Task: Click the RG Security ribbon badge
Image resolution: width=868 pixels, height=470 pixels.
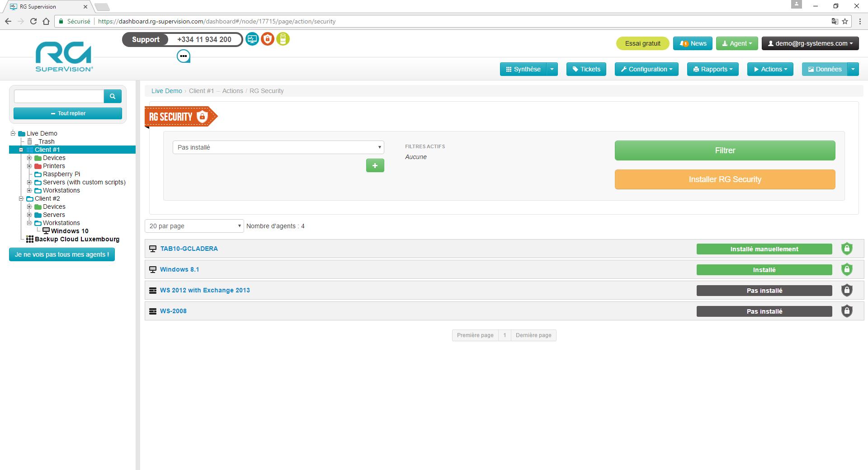Action: point(181,117)
